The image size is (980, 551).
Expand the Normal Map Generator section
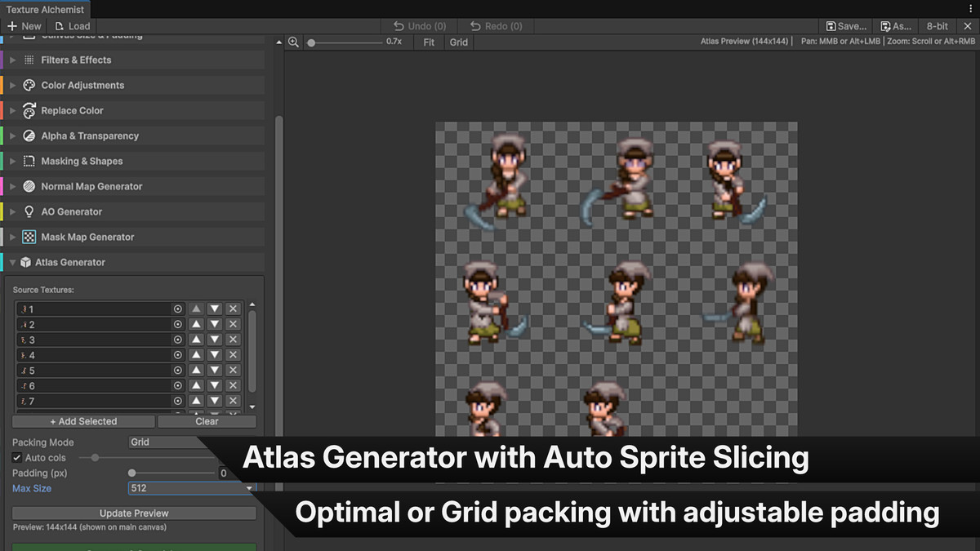pos(134,186)
